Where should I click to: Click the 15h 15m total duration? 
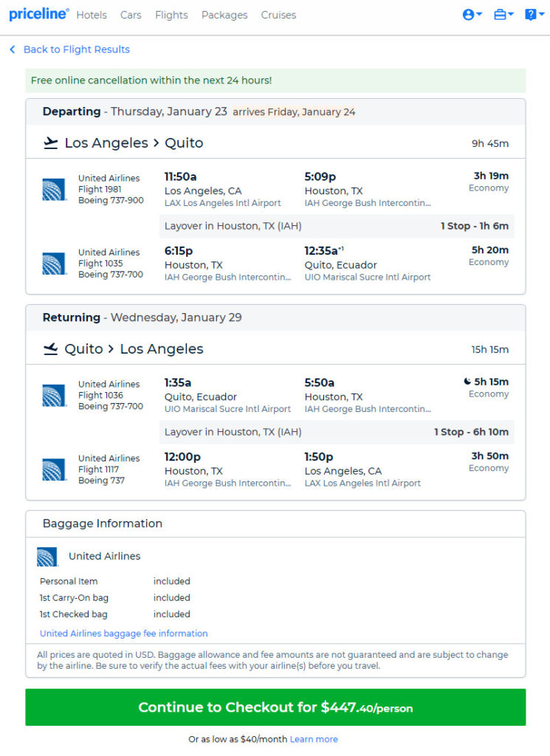tap(489, 349)
